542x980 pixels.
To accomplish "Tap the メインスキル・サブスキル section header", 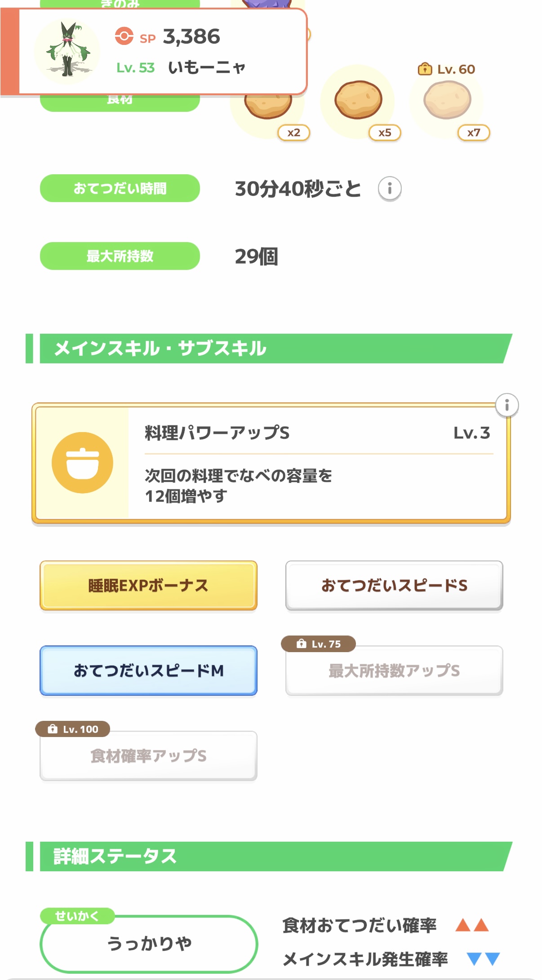I will tap(270, 349).
